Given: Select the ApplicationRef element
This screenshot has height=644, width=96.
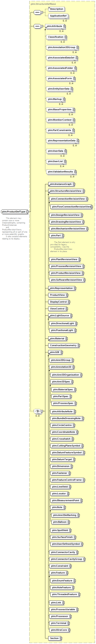Looking at the screenshot, I should click(58, 16).
